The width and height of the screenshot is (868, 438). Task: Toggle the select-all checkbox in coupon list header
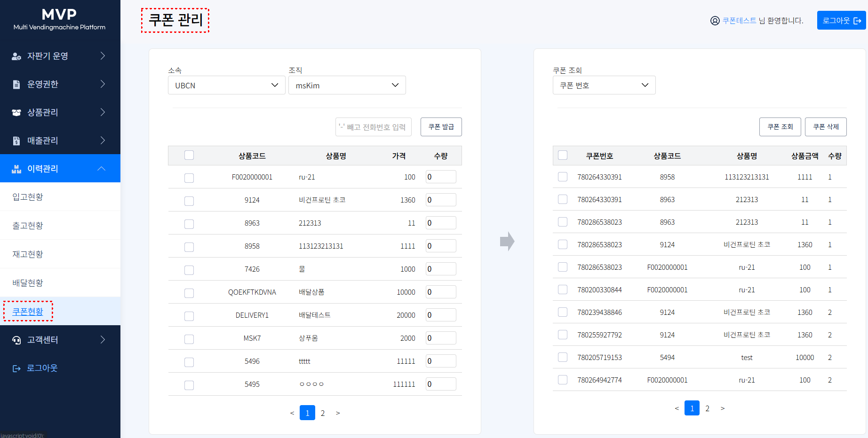[563, 155]
